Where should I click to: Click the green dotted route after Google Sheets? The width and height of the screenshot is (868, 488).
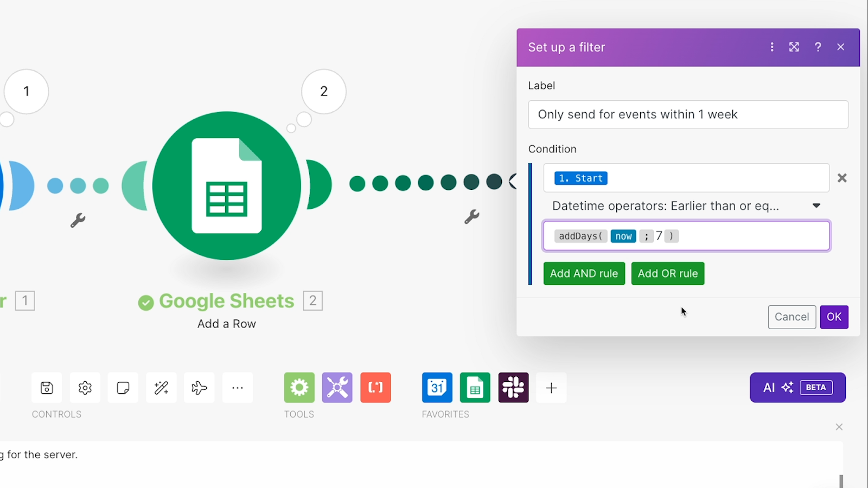coord(426,183)
